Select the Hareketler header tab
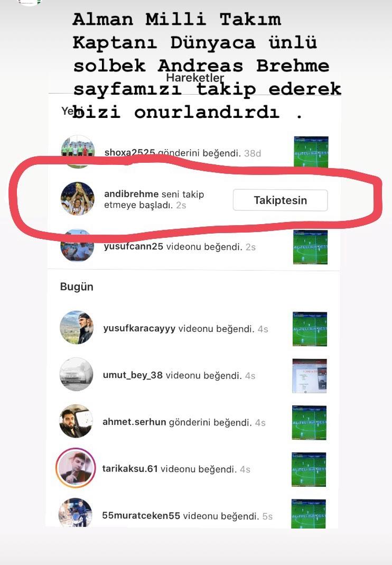The width and height of the screenshot is (392, 565). (x=195, y=78)
